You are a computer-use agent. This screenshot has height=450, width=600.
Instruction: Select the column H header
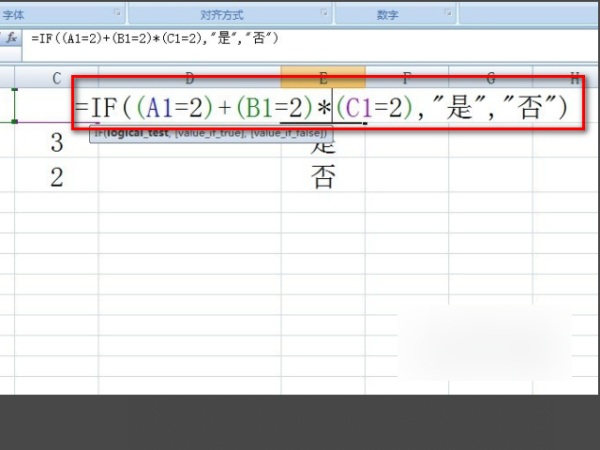[574, 78]
